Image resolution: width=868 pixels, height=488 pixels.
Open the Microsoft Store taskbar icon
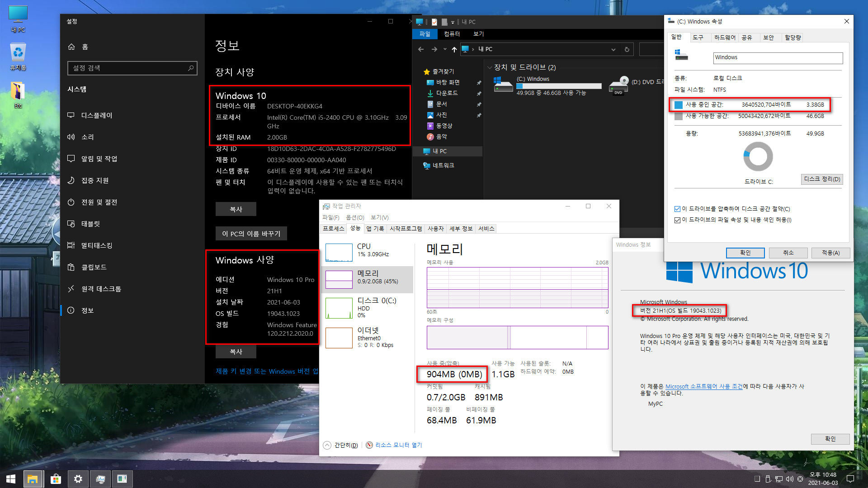(56, 479)
